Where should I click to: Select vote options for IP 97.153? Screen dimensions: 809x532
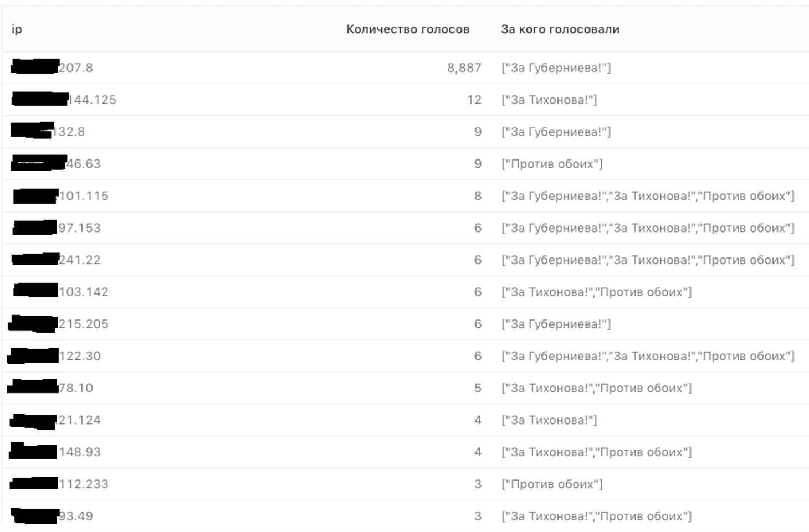click(x=648, y=228)
